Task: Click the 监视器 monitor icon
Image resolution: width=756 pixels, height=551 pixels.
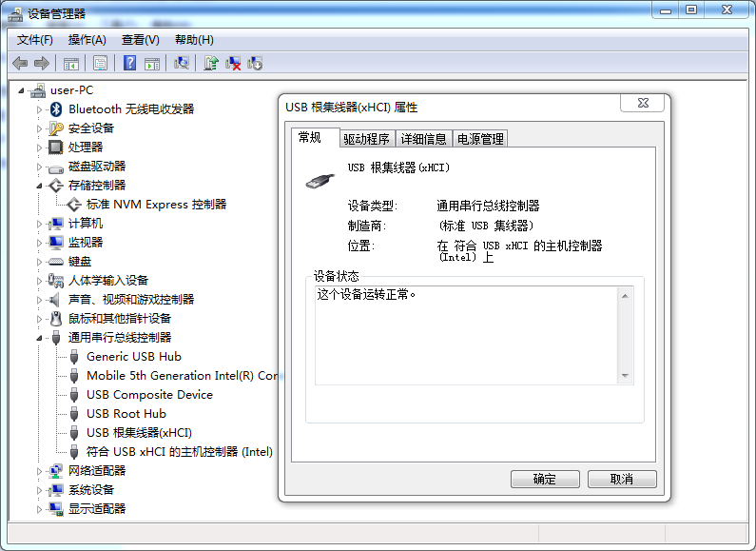Action: 56,243
